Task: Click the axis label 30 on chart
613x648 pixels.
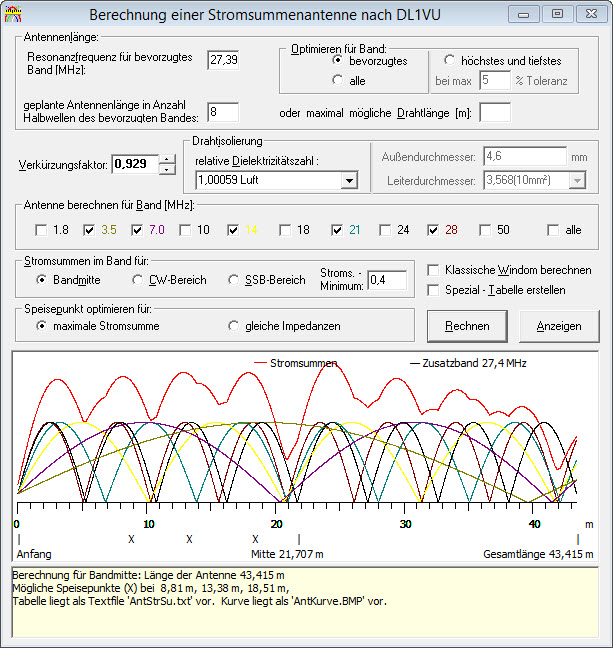Action: [405, 524]
